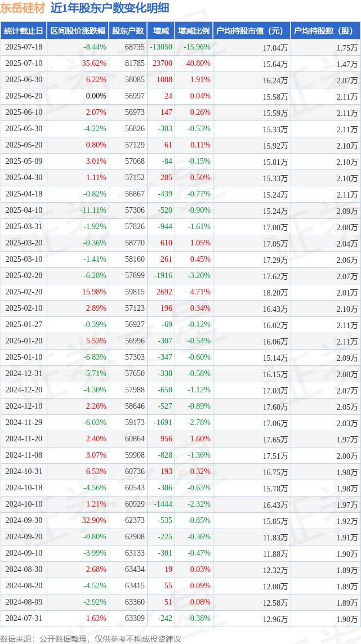Click the 增减 column header
This screenshot has height=644, width=361.
click(x=160, y=31)
